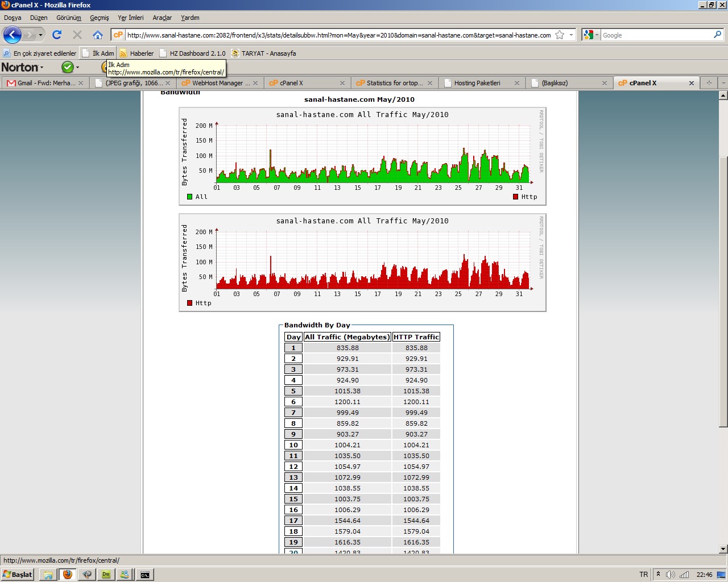Select day 6 All Traffic value 1200.11
728x582 pixels.
348,402
